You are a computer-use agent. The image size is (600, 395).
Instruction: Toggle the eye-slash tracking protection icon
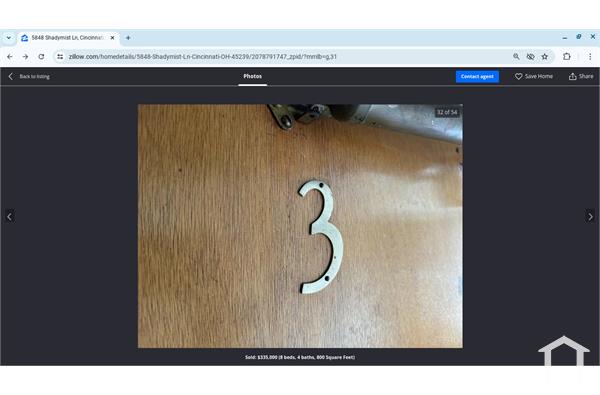pos(530,57)
